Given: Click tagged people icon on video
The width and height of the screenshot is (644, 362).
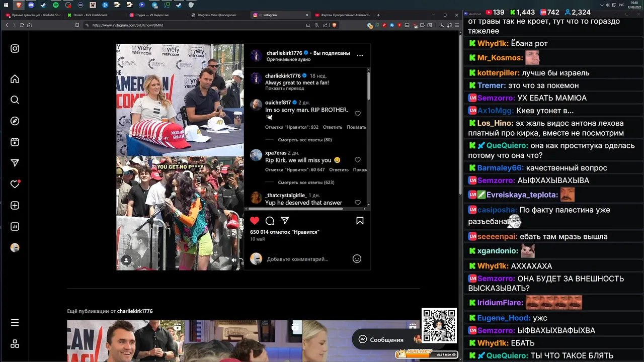Looking at the screenshot, I should 126,260.
